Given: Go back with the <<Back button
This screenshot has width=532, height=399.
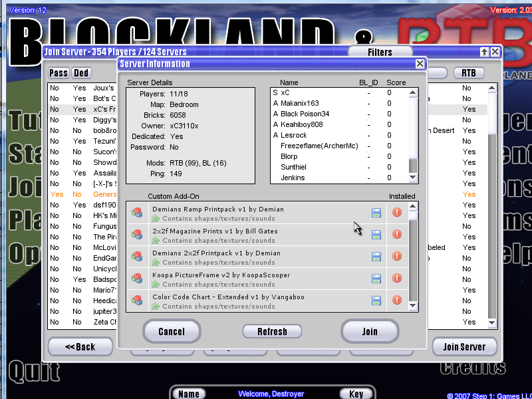Looking at the screenshot, I should tap(80, 346).
